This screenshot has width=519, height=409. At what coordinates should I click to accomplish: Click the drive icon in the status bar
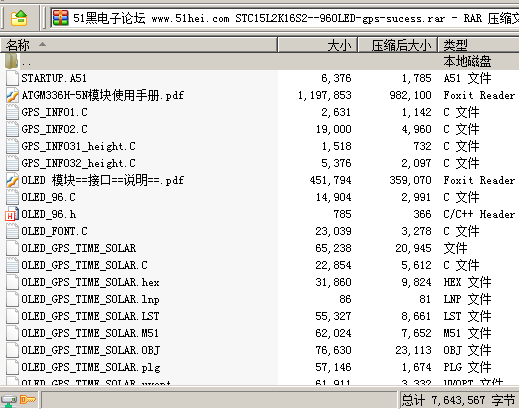click(9, 400)
